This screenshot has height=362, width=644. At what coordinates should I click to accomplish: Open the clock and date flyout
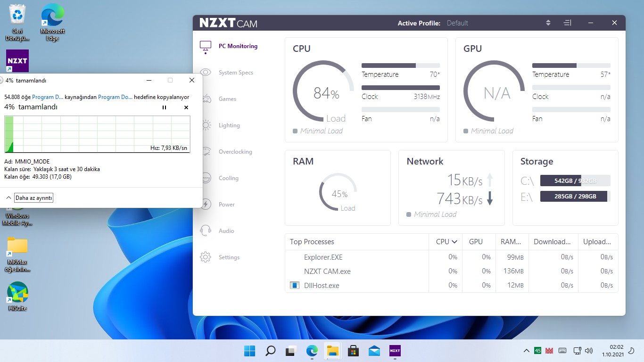point(613,351)
